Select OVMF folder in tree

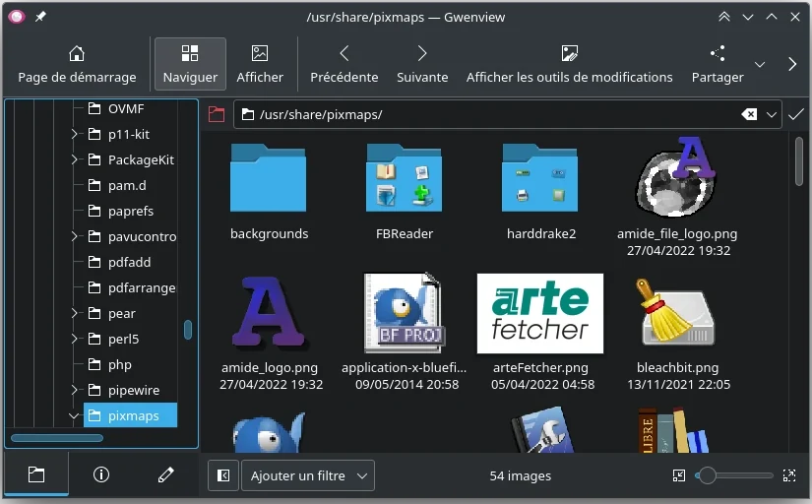pos(126,109)
